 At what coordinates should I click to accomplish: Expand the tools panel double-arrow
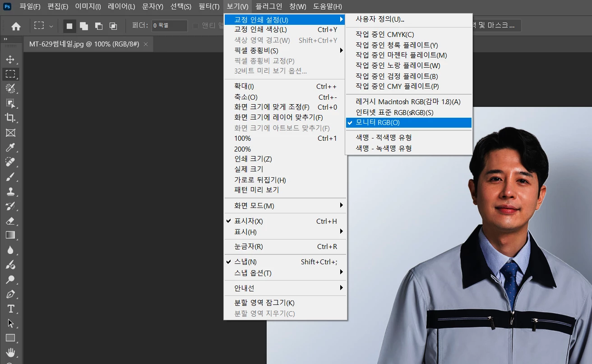[x=5, y=39]
